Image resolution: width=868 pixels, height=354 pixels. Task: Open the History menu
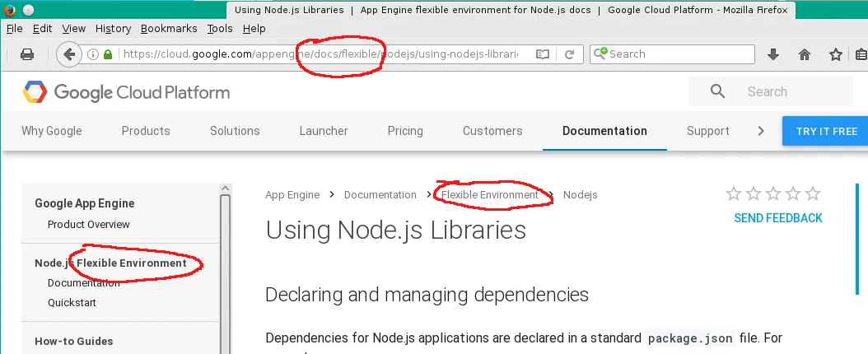point(113,29)
